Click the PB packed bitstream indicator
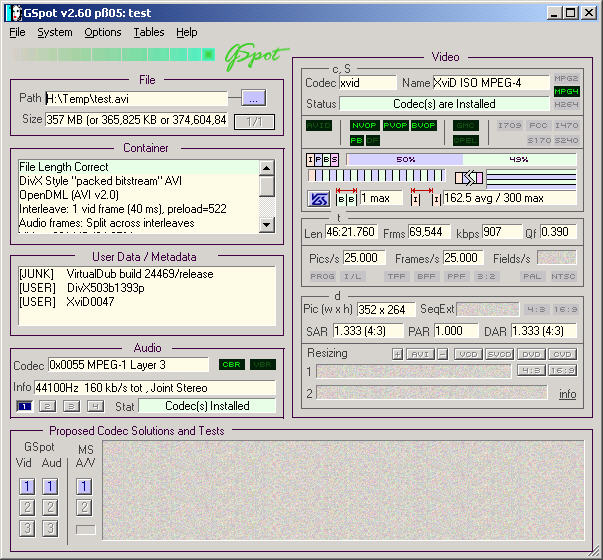 tap(357, 140)
